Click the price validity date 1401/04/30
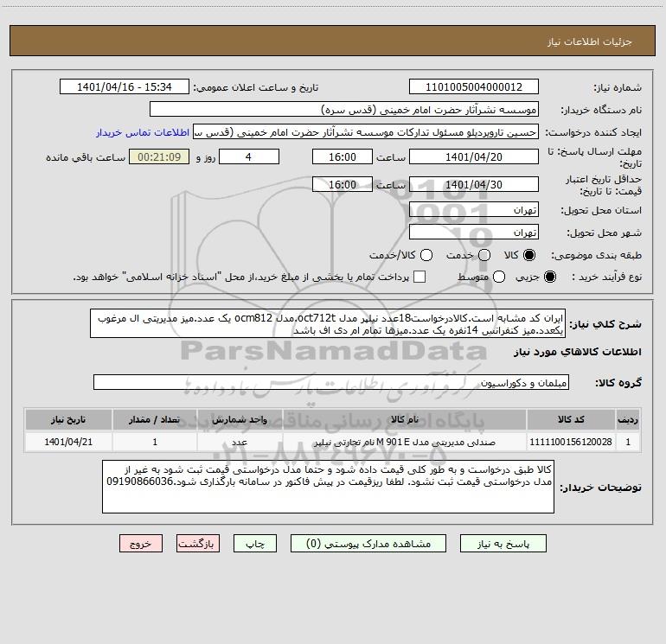 click(474, 184)
